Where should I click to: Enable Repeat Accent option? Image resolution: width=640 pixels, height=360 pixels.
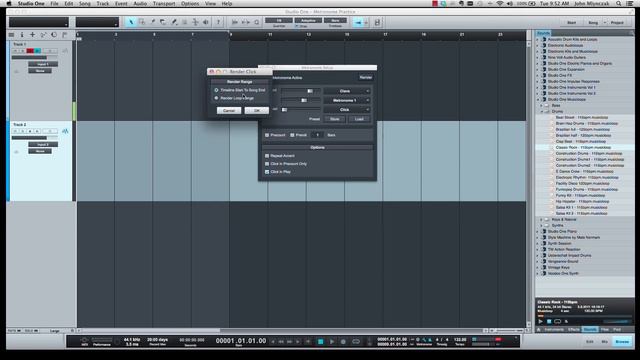point(267,156)
